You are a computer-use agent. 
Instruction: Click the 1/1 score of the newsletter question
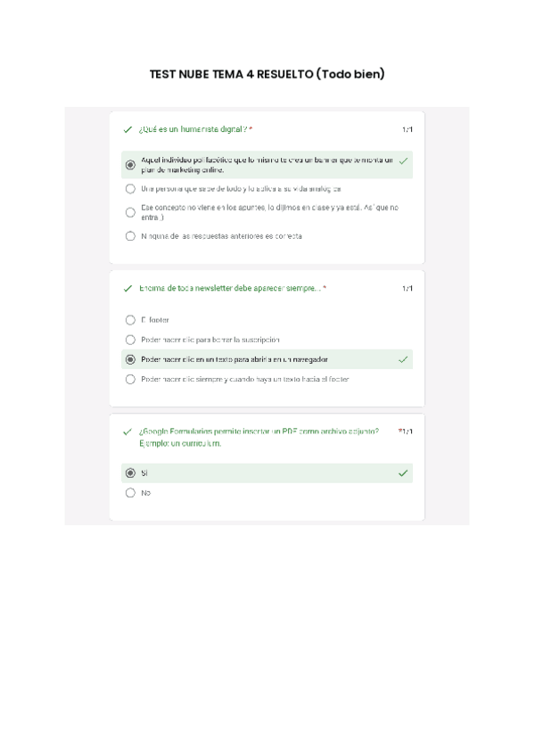coord(407,289)
